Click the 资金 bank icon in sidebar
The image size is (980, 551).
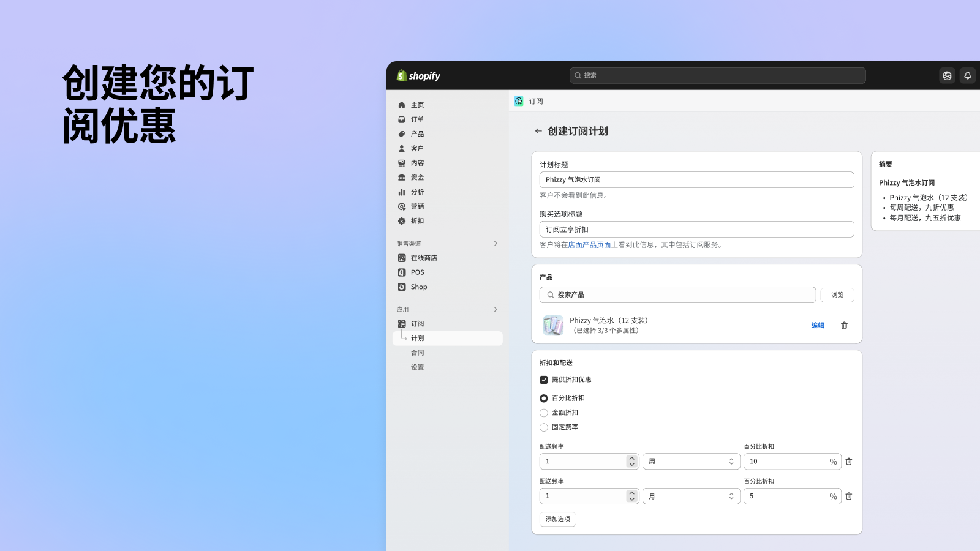[x=402, y=178]
